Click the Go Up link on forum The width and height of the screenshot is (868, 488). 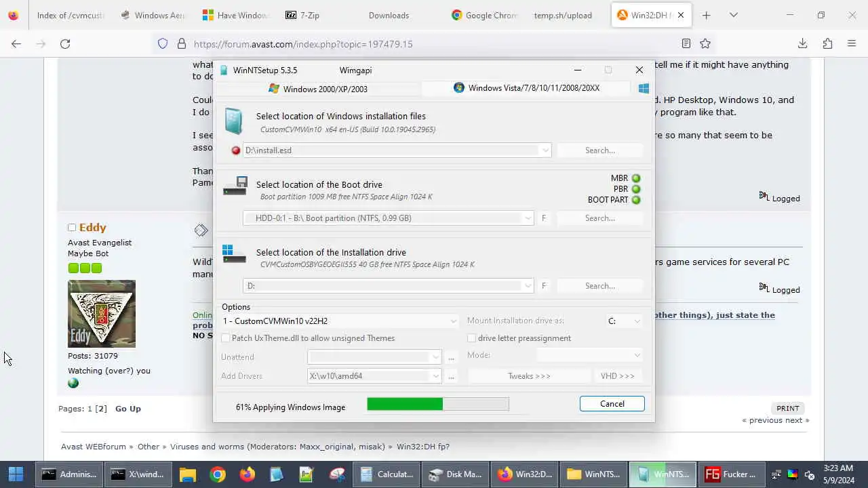tap(128, 409)
